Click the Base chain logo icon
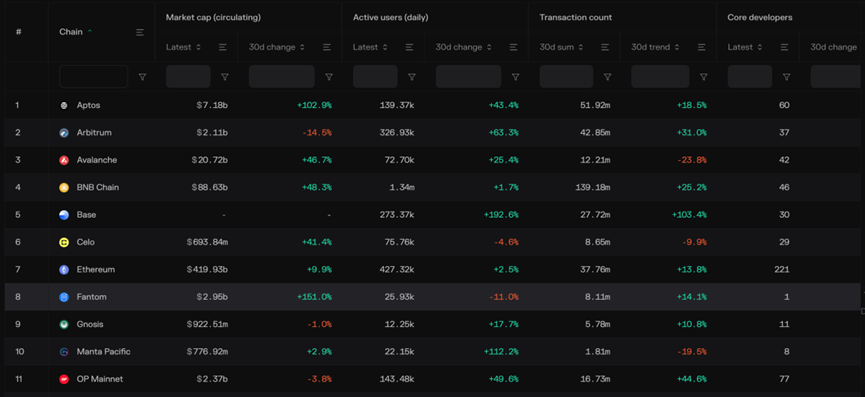This screenshot has width=865, height=397. (x=64, y=215)
